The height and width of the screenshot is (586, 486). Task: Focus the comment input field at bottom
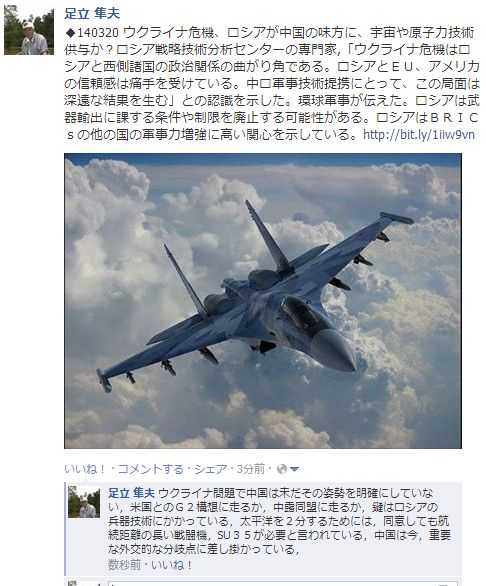pos(283,583)
